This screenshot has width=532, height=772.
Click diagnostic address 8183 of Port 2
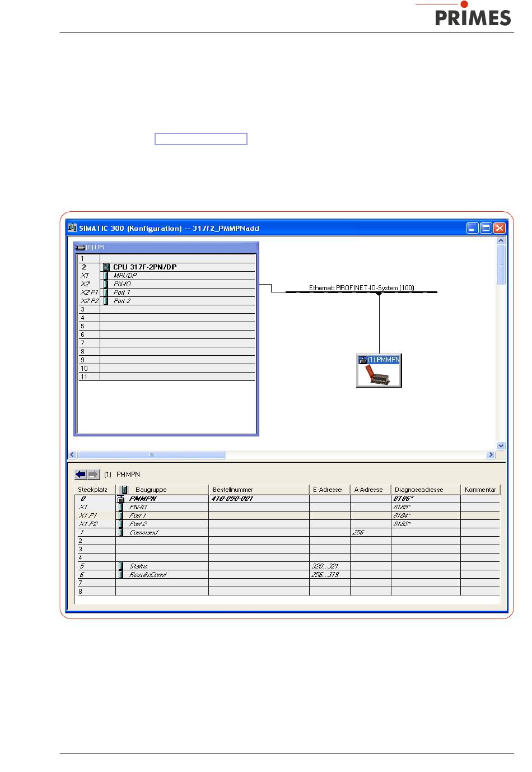[x=402, y=524]
